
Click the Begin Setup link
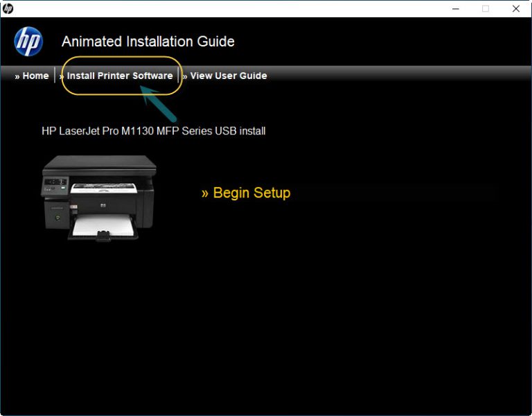pos(246,193)
